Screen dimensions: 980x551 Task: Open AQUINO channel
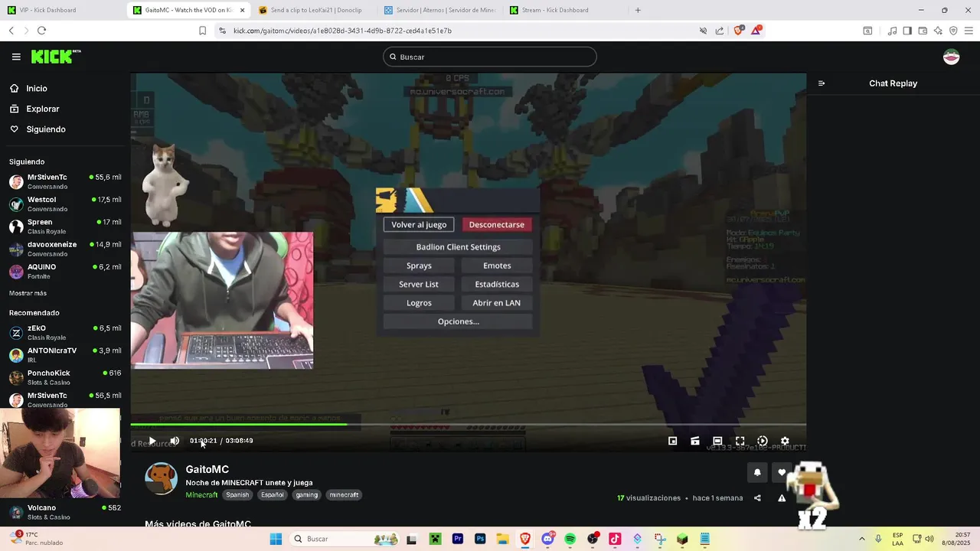(64, 271)
